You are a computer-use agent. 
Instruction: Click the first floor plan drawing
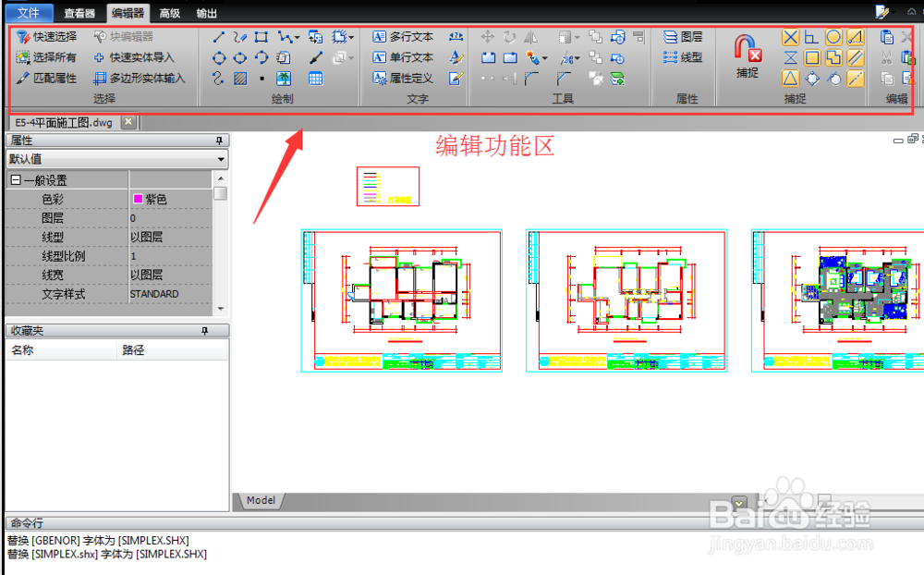pos(402,300)
